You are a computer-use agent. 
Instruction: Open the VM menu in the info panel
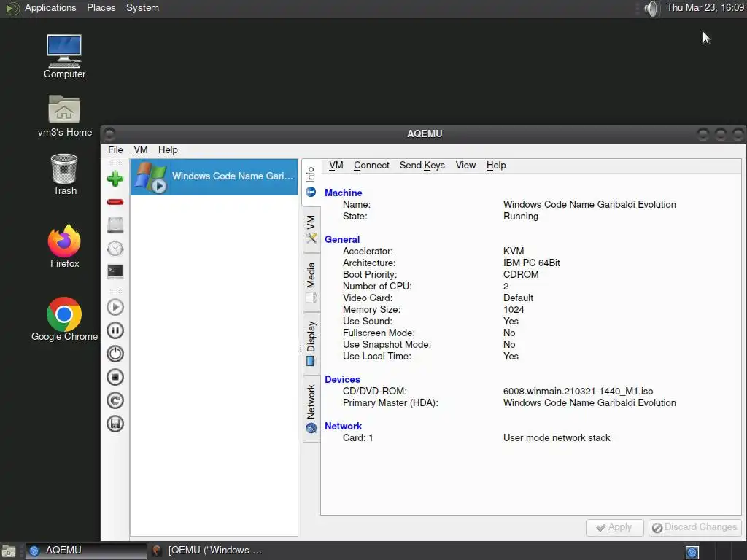pos(336,166)
